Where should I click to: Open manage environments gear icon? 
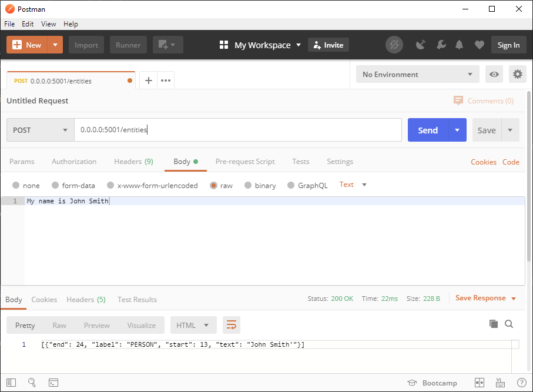pyautogui.click(x=517, y=75)
